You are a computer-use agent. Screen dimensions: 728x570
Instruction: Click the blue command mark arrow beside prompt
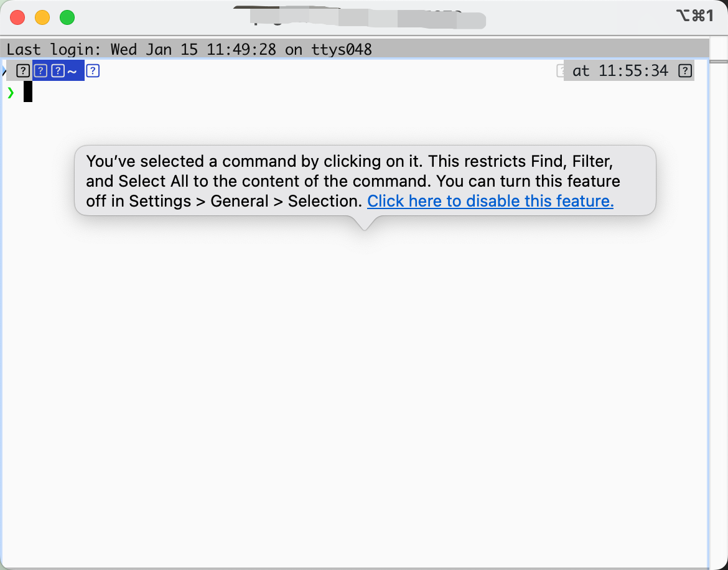point(4,70)
